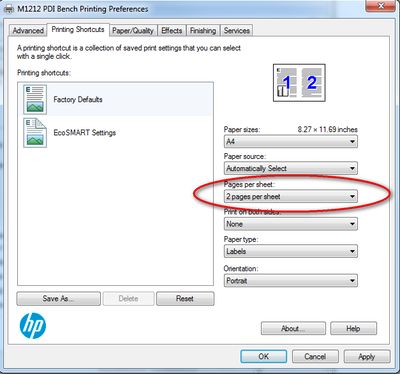Click the HP logo

tap(33, 326)
